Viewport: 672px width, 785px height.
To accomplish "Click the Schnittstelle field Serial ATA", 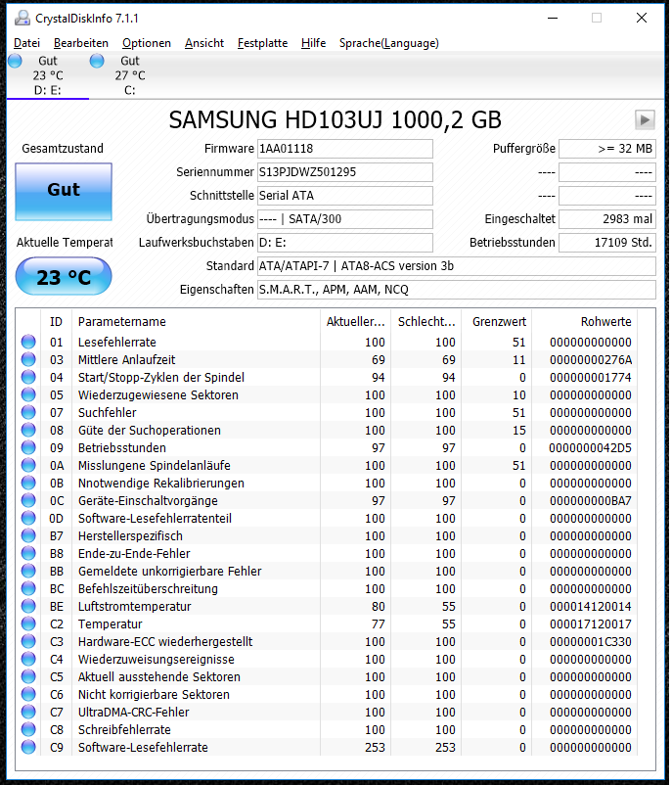I will pyautogui.click(x=344, y=196).
